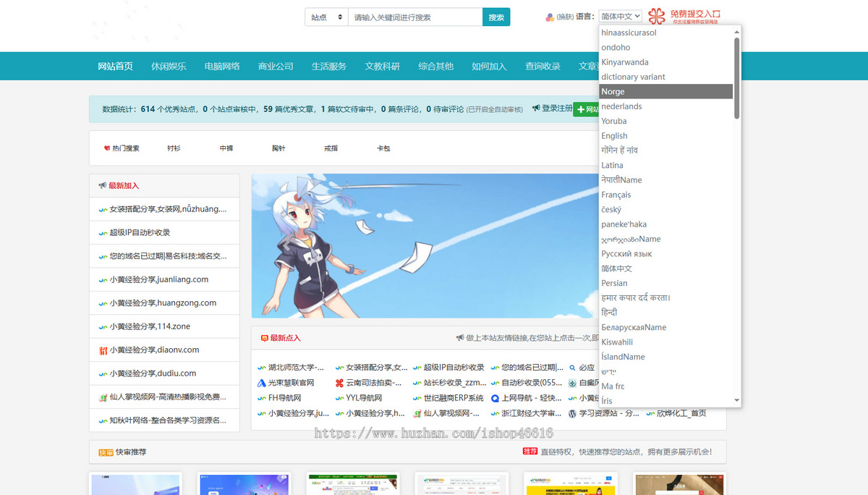Click the WordPress icon beside 学习资源站

[572, 413]
